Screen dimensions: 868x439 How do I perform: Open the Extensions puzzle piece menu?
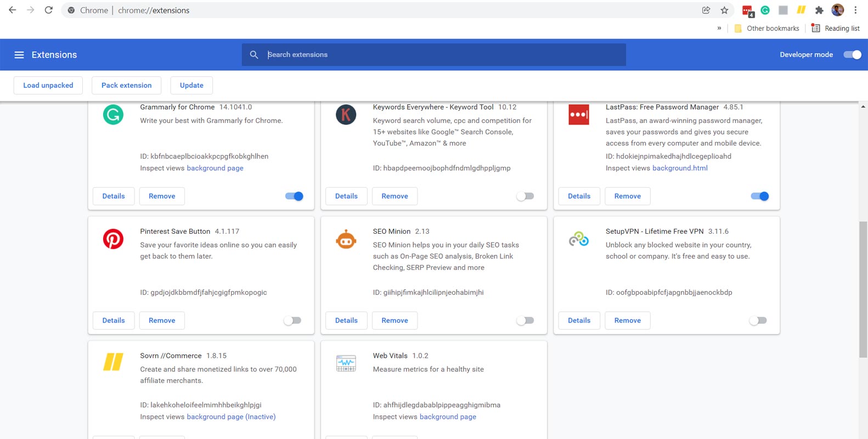[819, 10]
